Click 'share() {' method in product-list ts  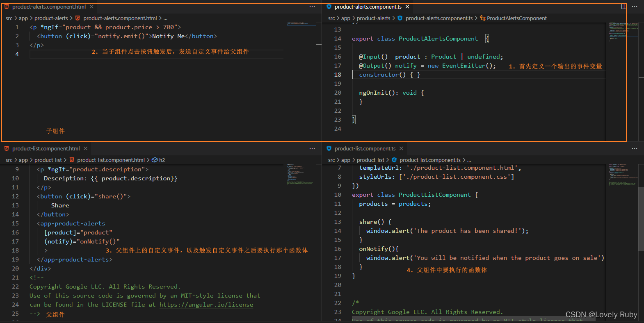point(375,222)
